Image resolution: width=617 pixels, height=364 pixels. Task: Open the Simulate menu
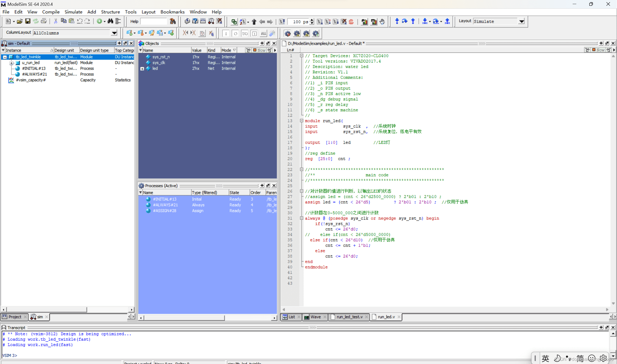click(73, 12)
